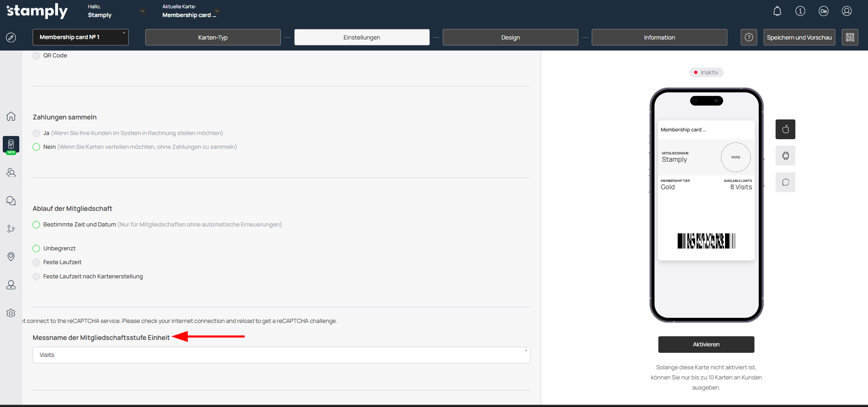Expand the Hallo Stamply account dropdown
868x407 pixels.
point(143,11)
